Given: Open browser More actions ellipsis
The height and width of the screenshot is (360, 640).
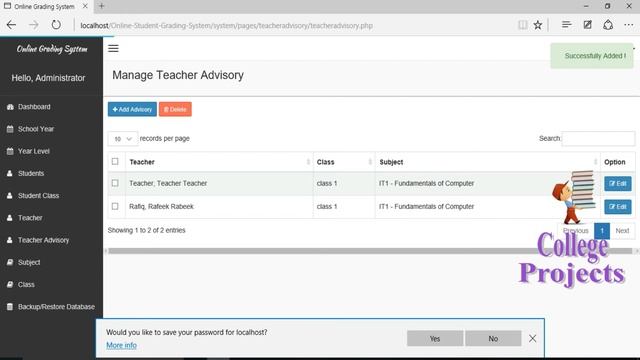Looking at the screenshot, I should point(629,25).
